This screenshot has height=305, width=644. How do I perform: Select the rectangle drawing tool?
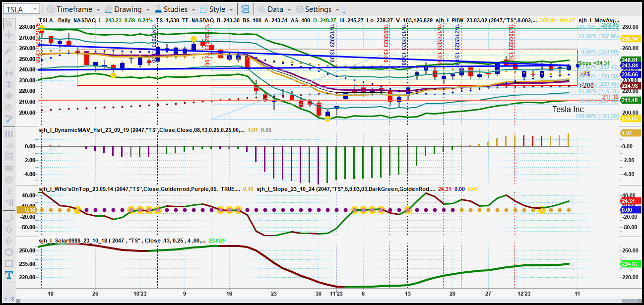click(x=8, y=263)
